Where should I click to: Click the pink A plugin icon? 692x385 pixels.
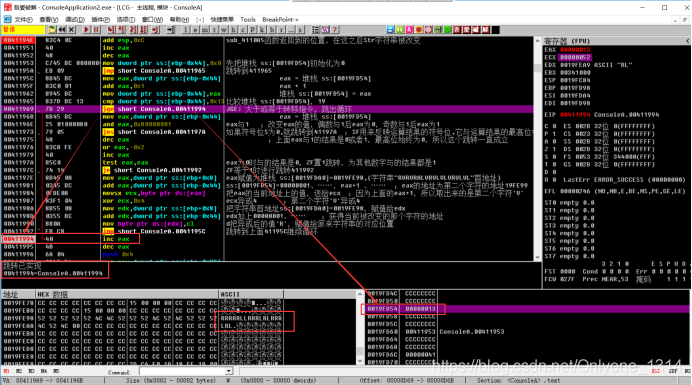coord(410,30)
